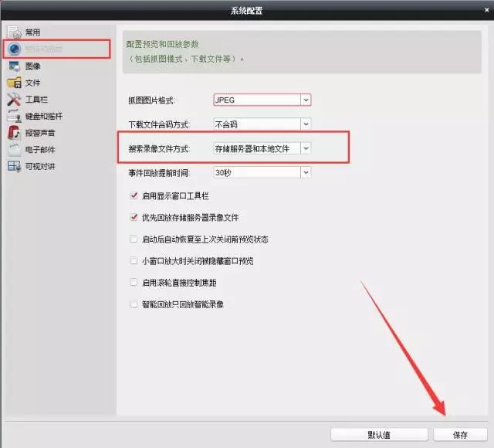Click the 保存 button to save
This screenshot has width=494, height=448.
pyautogui.click(x=460, y=435)
